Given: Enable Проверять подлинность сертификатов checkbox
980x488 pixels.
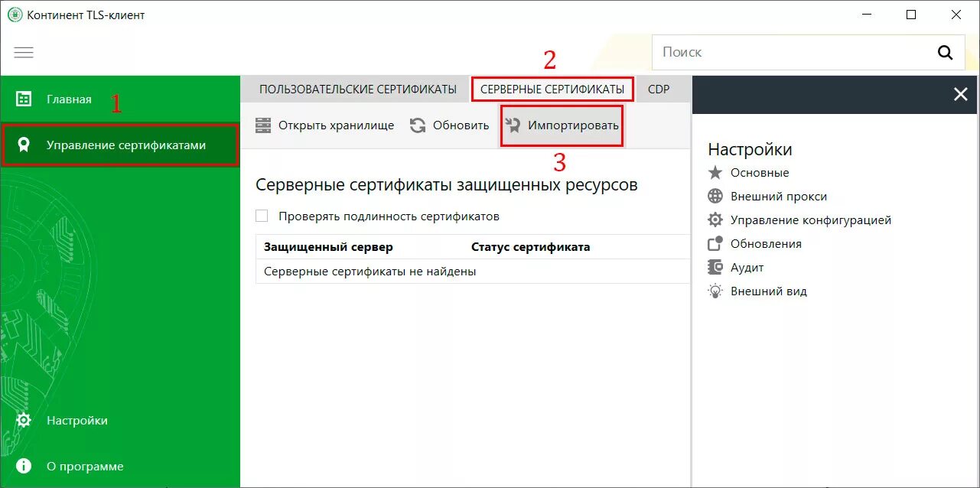Looking at the screenshot, I should [x=262, y=216].
